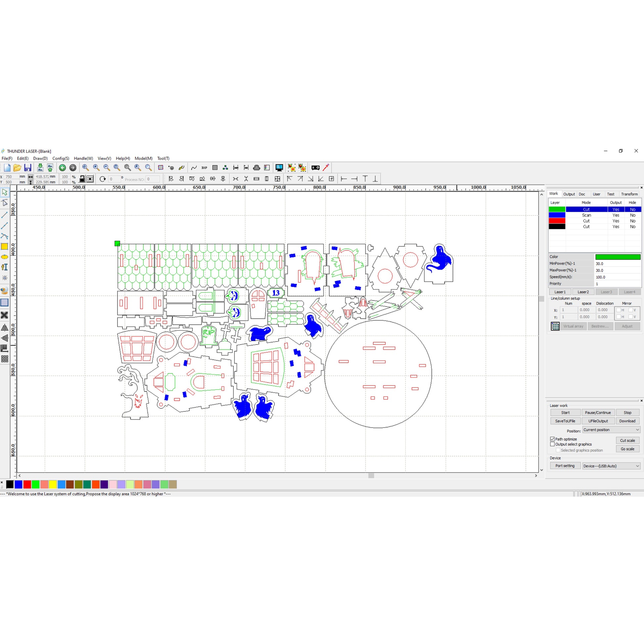
Task: Click the preview monitor icon
Action: point(279,168)
